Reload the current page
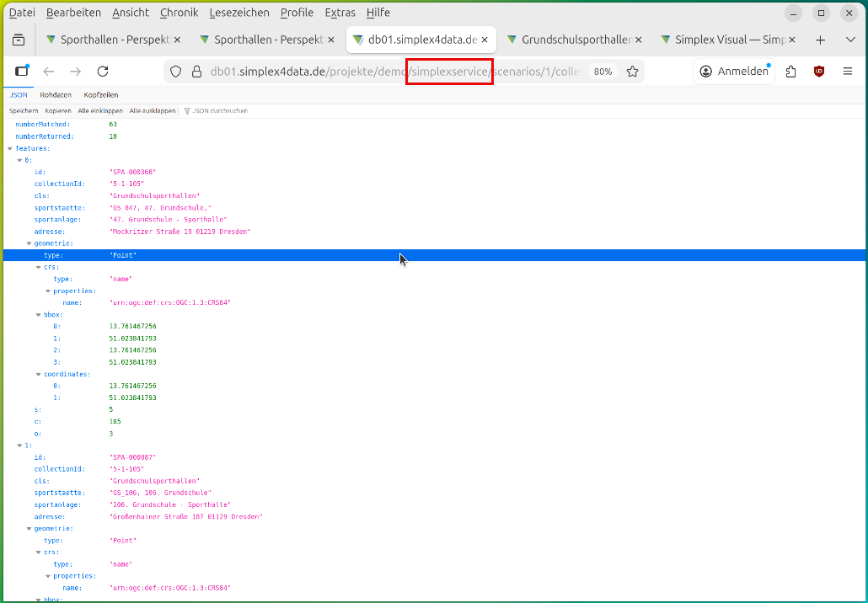Image resolution: width=868 pixels, height=603 pixels. click(103, 72)
